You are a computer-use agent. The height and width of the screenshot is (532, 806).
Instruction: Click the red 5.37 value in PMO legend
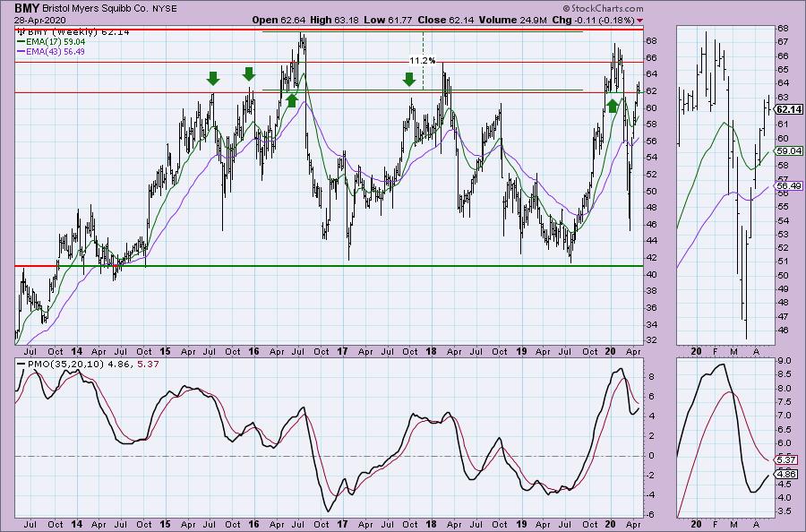point(149,364)
